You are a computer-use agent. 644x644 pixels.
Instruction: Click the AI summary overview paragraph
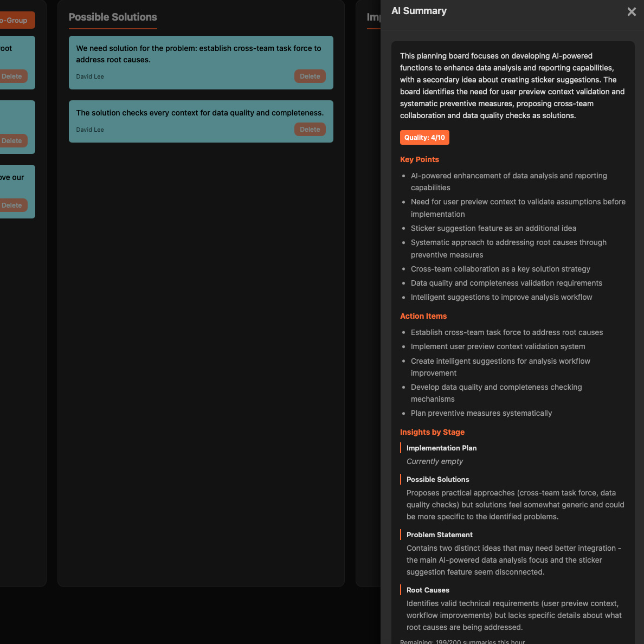click(x=512, y=86)
